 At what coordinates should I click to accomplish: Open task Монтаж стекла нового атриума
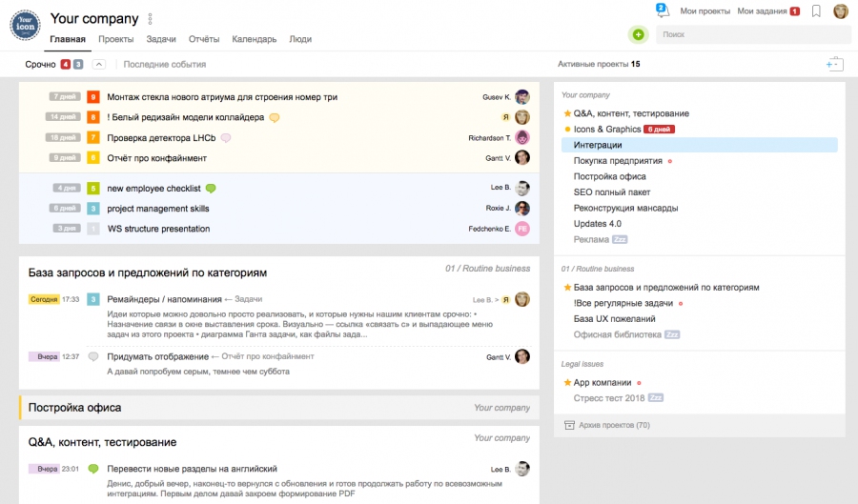[x=222, y=97]
